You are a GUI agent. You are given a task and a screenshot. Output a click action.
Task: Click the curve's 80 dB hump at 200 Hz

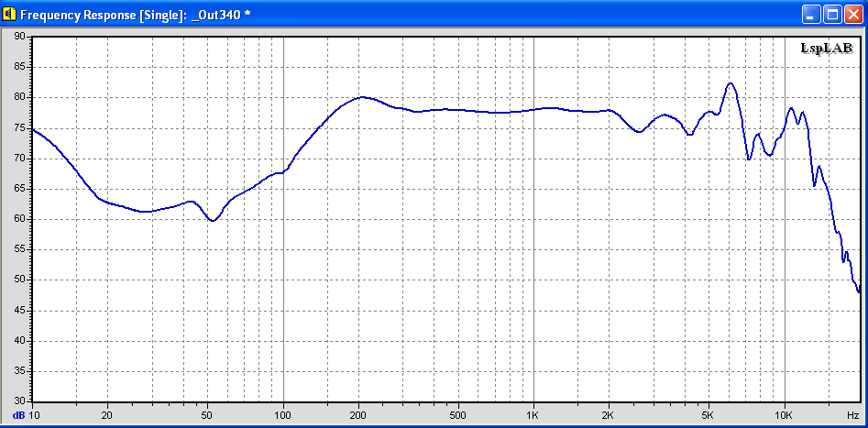click(361, 97)
